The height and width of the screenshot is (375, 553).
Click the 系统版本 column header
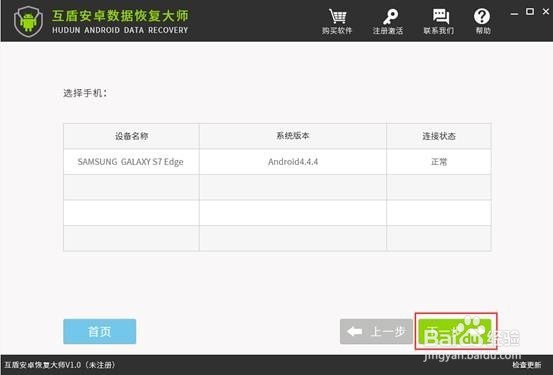point(293,136)
